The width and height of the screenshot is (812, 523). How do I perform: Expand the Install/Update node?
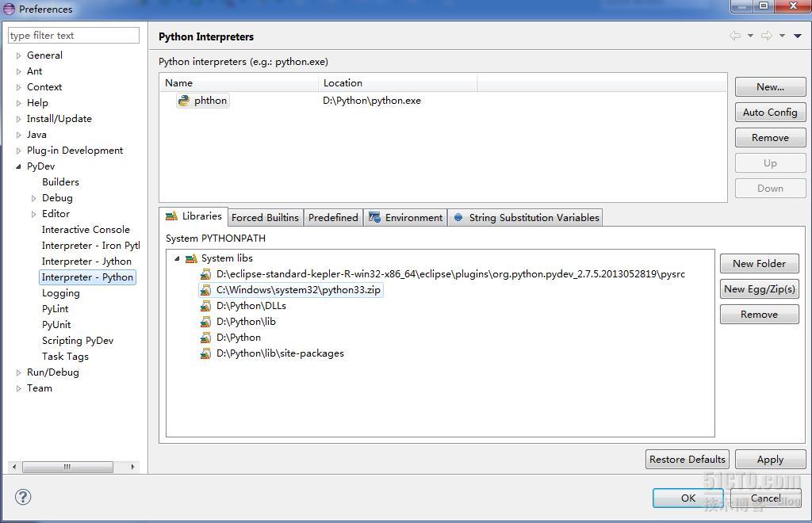[x=19, y=119]
